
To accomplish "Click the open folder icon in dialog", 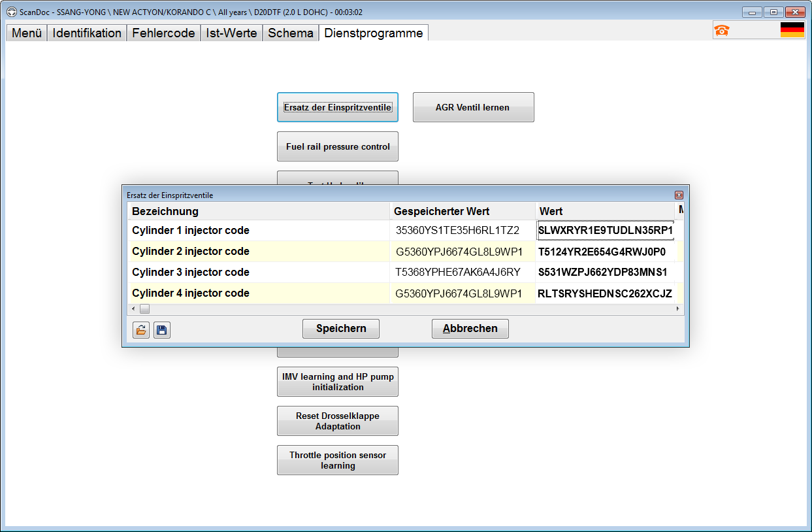I will (x=140, y=330).
